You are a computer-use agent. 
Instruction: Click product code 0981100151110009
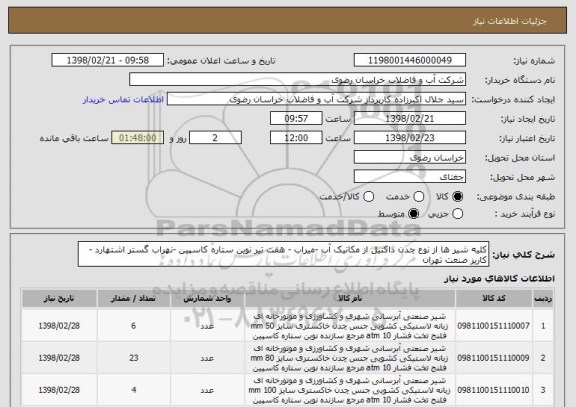point(493,358)
